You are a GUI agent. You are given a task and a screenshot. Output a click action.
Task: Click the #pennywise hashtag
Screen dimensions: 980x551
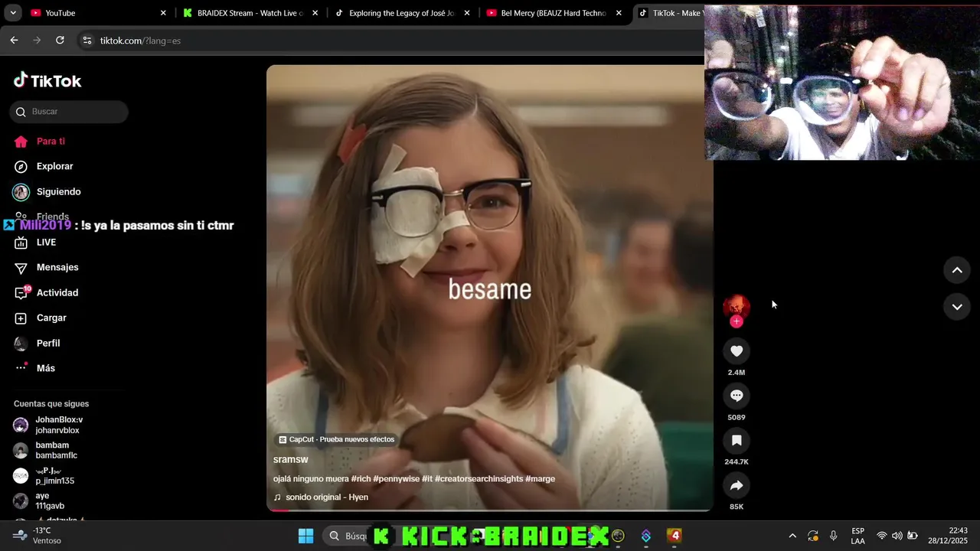[396, 479]
